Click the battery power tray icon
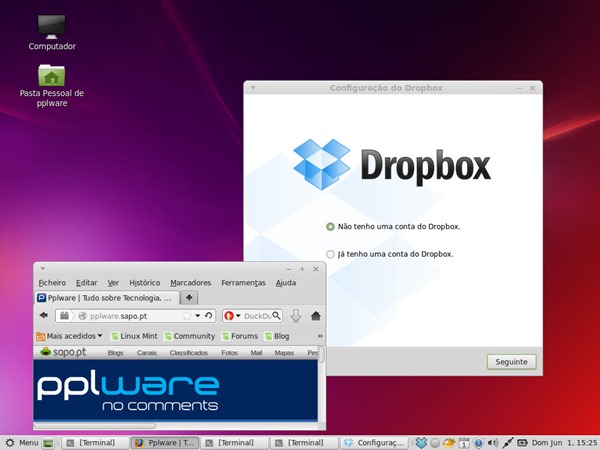Image resolution: width=600 pixels, height=450 pixels. tap(522, 443)
